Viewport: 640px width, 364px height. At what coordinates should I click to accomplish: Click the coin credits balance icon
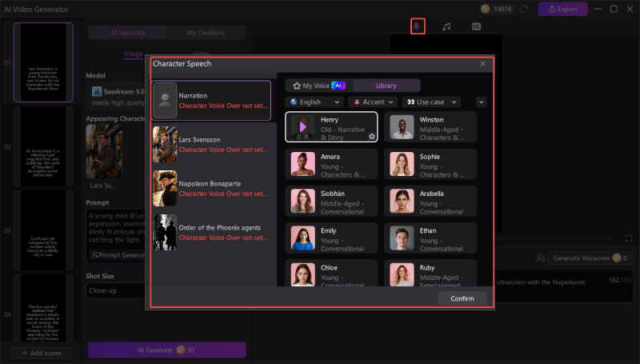point(485,9)
